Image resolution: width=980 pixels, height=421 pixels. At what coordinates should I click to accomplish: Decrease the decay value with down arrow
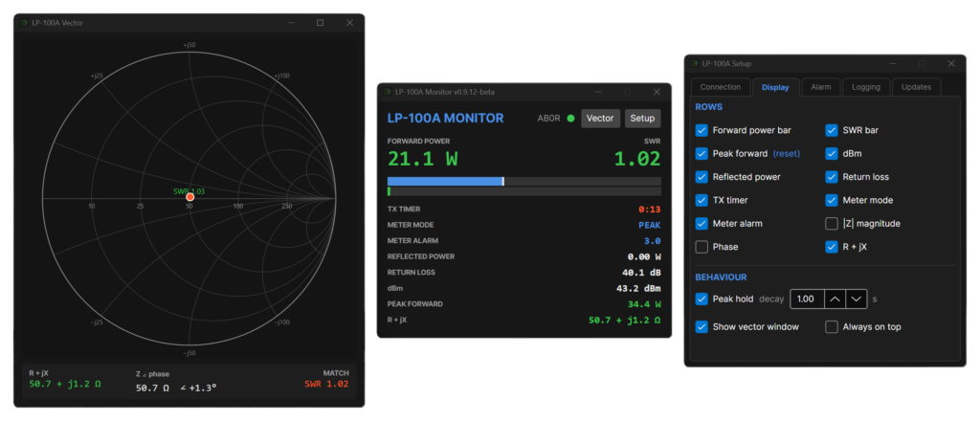pyautogui.click(x=857, y=299)
